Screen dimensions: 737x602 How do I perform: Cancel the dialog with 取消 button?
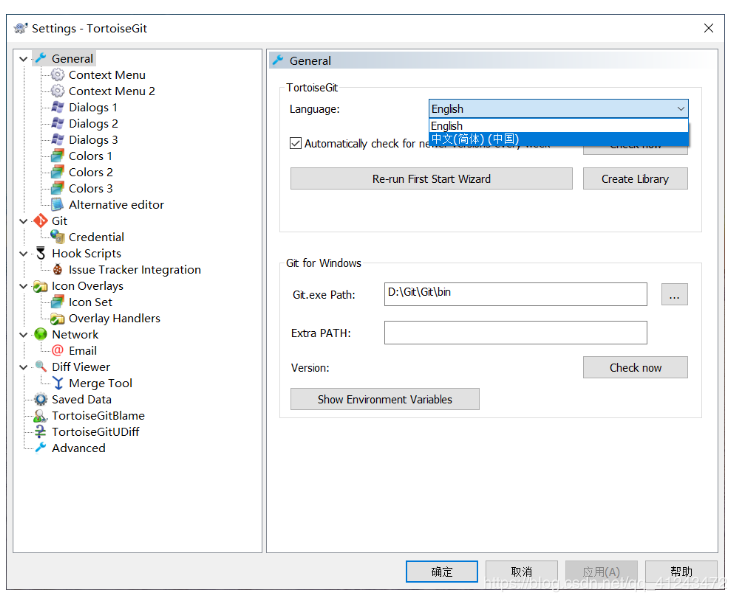(x=521, y=571)
